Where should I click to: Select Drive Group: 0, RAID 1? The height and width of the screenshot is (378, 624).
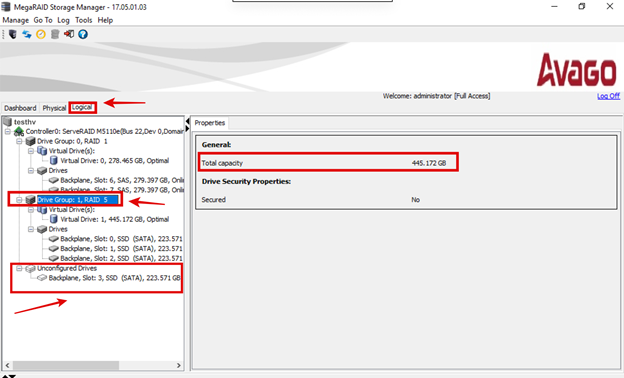click(x=72, y=141)
